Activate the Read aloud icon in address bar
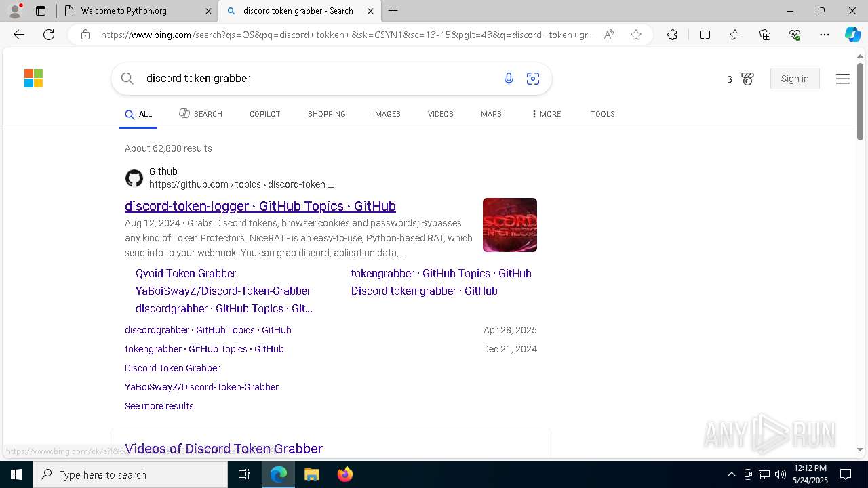Image resolution: width=868 pixels, height=488 pixels. point(609,35)
